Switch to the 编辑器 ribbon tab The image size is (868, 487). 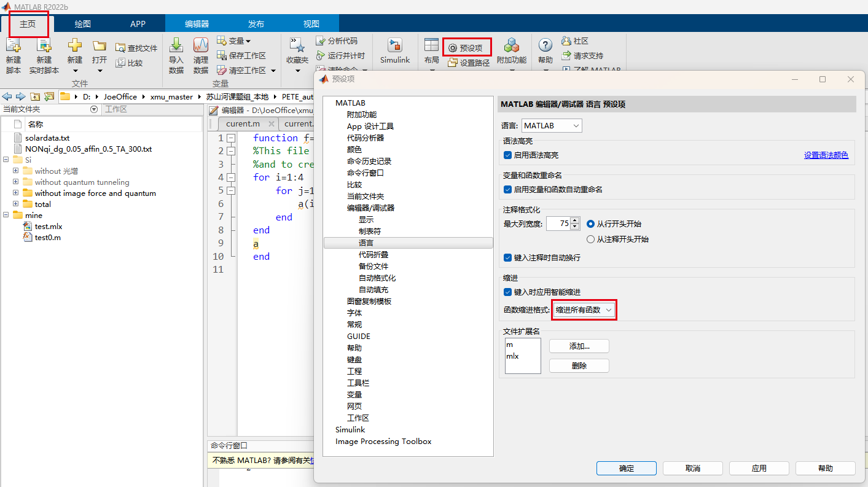(x=197, y=24)
